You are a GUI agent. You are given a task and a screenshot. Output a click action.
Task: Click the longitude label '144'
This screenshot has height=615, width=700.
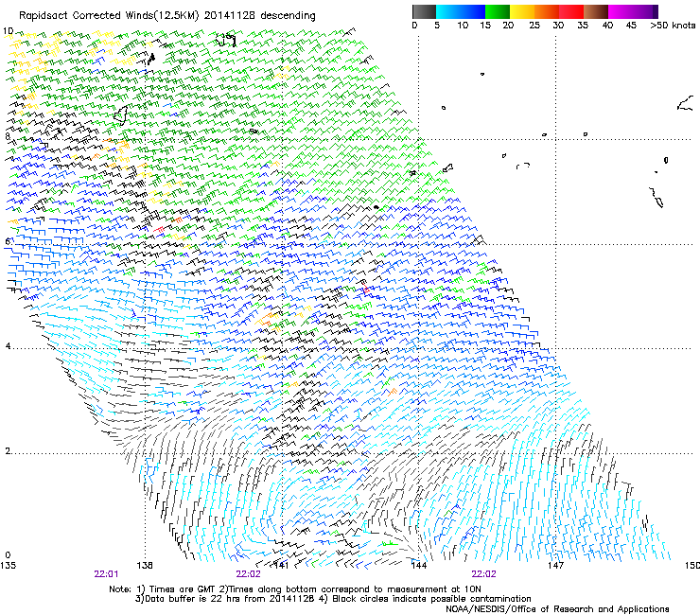pyautogui.click(x=419, y=566)
